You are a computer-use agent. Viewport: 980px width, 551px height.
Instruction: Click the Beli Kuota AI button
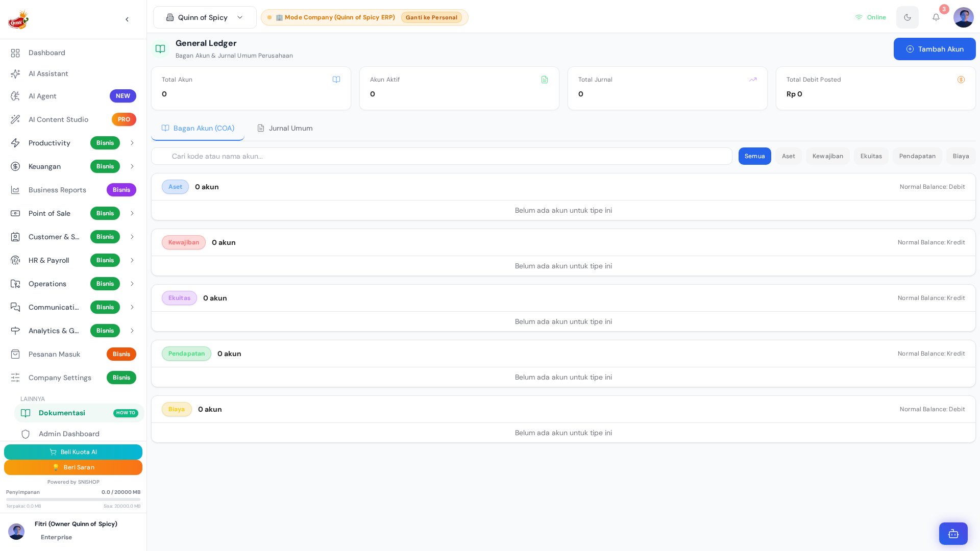pos(73,452)
